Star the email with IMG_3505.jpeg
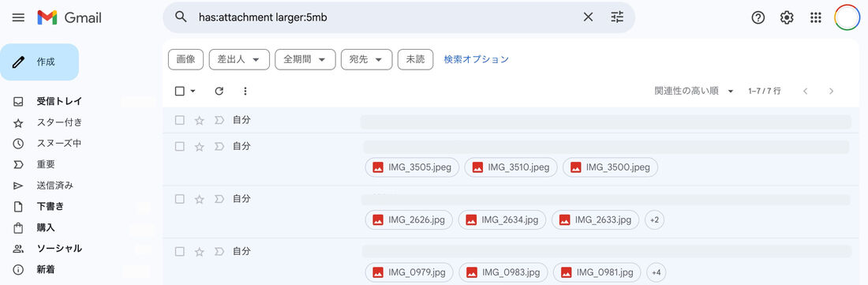 tap(200, 147)
